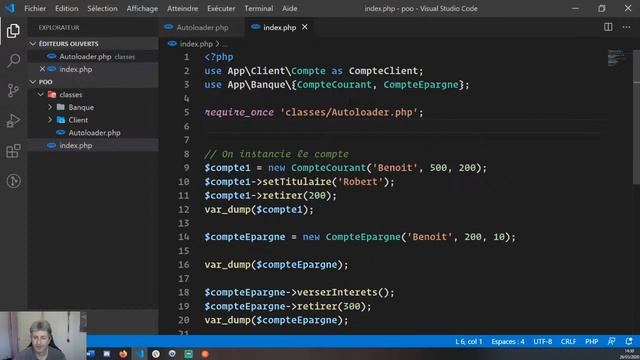
Task: Open the Search view in the activity bar
Action: 13,61
